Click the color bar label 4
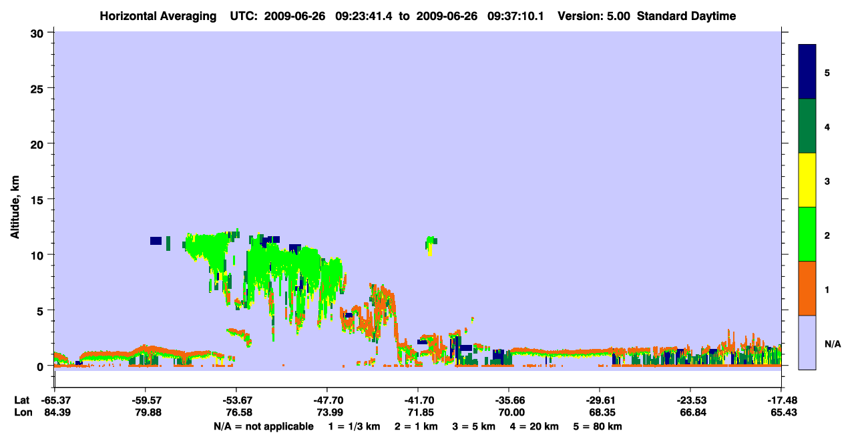 point(827,127)
